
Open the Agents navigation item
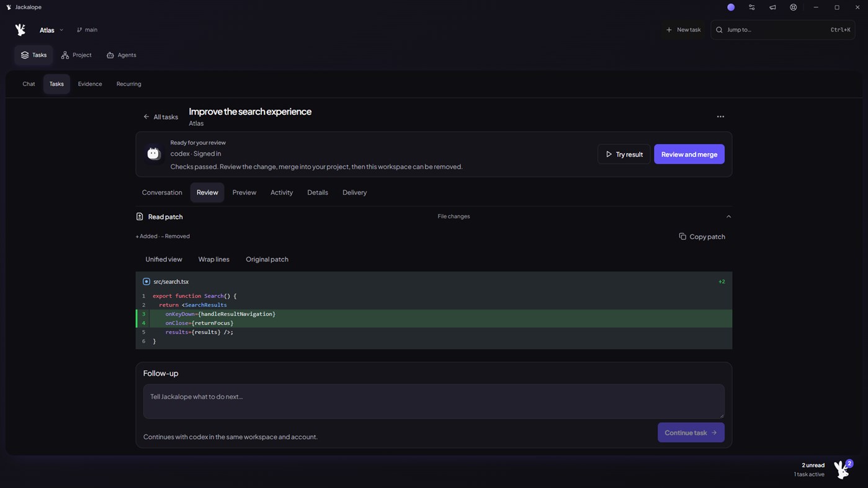(x=121, y=55)
